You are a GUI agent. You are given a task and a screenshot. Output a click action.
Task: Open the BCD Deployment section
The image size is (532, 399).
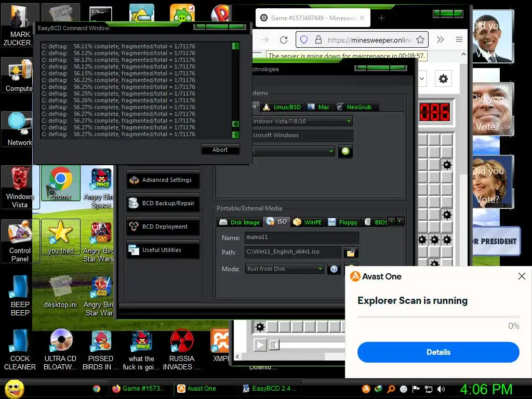pyautogui.click(x=163, y=227)
